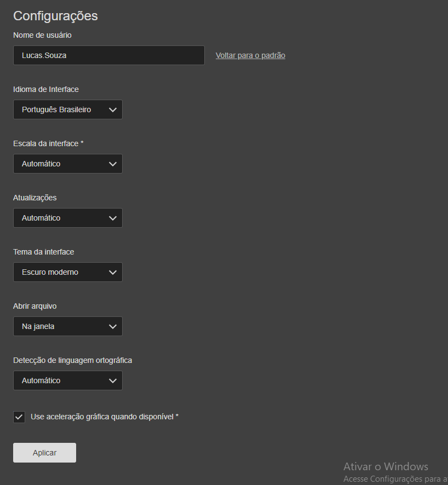Click the chevron arrow in spell-check language box
Screen dimensions: 448x485
click(113, 380)
